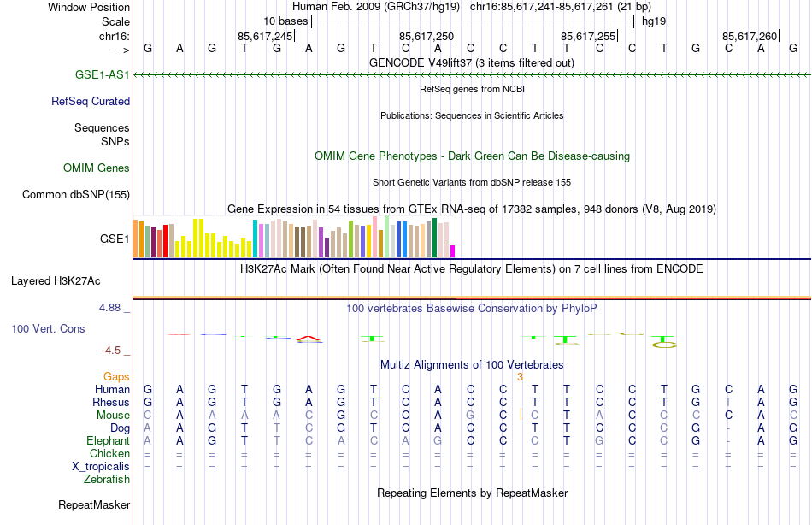
Task: Select the Dog alignment row label
Action: (x=120, y=428)
